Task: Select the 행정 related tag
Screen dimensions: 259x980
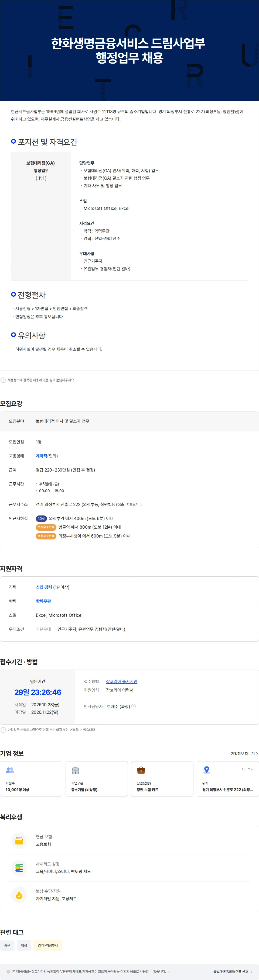Action: (x=24, y=945)
